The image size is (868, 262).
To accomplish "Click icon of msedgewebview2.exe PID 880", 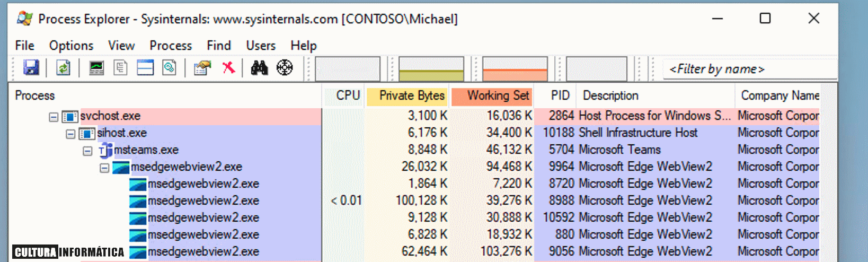I will tap(138, 235).
